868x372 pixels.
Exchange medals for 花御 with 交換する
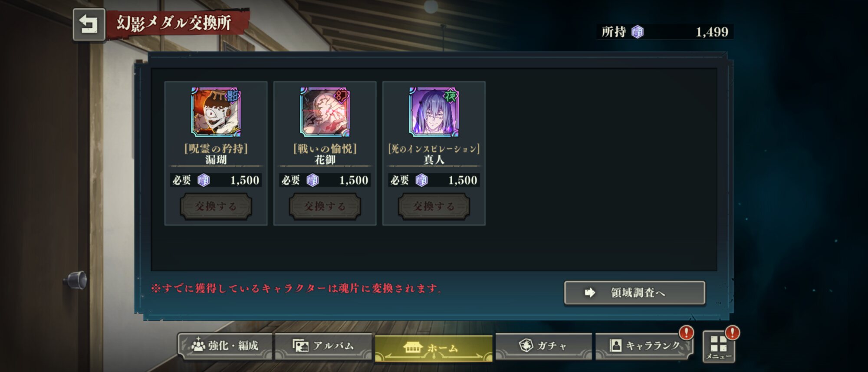tap(325, 206)
